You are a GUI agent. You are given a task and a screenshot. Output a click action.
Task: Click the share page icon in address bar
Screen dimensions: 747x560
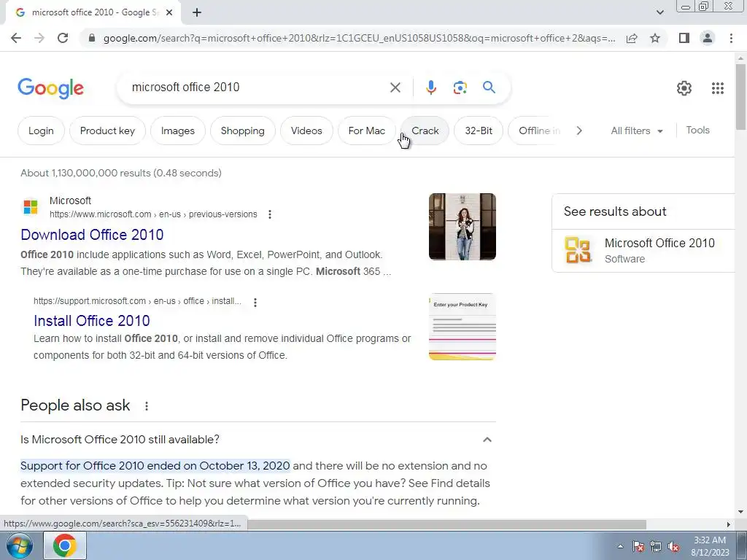(632, 38)
